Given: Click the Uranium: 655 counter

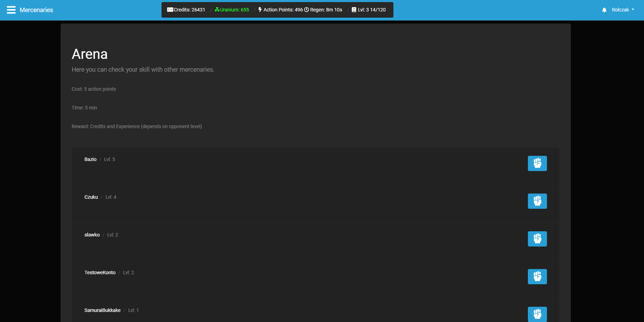Looking at the screenshot, I should click(232, 10).
